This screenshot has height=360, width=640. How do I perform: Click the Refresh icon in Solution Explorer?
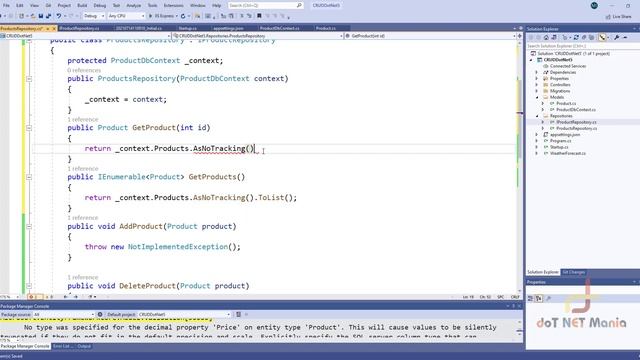pos(576,37)
